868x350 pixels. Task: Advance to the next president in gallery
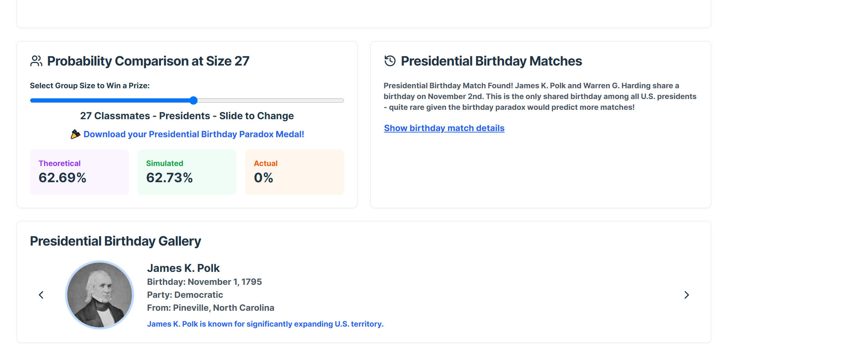pyautogui.click(x=686, y=295)
